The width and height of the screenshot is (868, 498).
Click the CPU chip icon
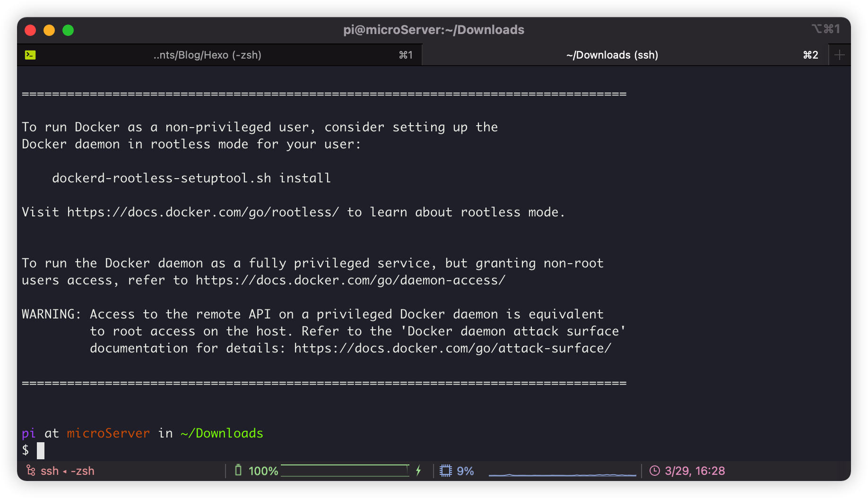tap(446, 471)
